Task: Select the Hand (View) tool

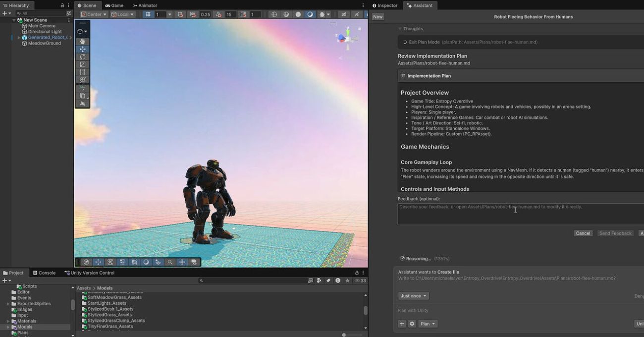Action: pos(83,42)
